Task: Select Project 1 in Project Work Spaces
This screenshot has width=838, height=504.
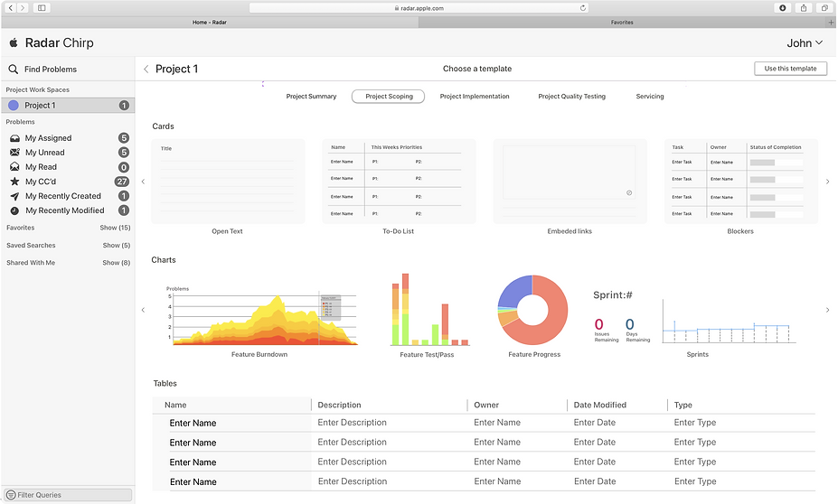Action: (x=67, y=105)
